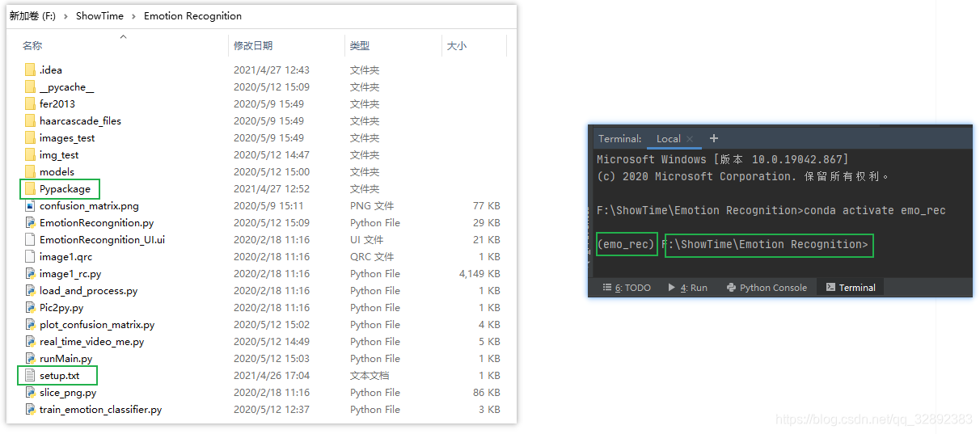Expand the chevron after ShowTime breadcrumb
The width and height of the screenshot is (980, 434).
[133, 15]
